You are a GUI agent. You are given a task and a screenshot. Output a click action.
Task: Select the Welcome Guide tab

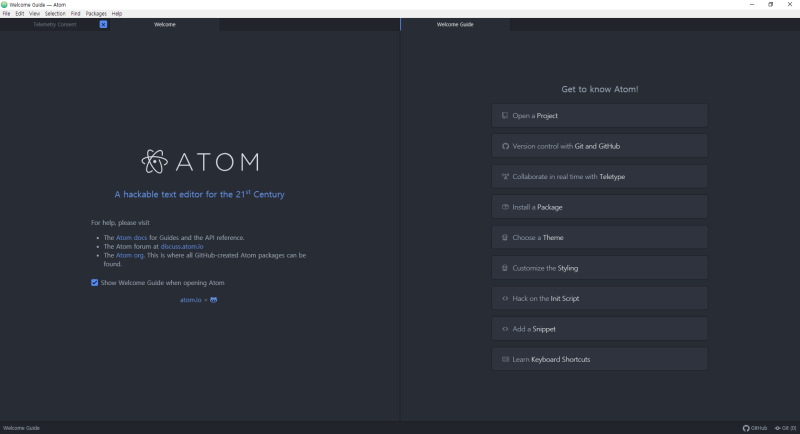[x=455, y=24]
